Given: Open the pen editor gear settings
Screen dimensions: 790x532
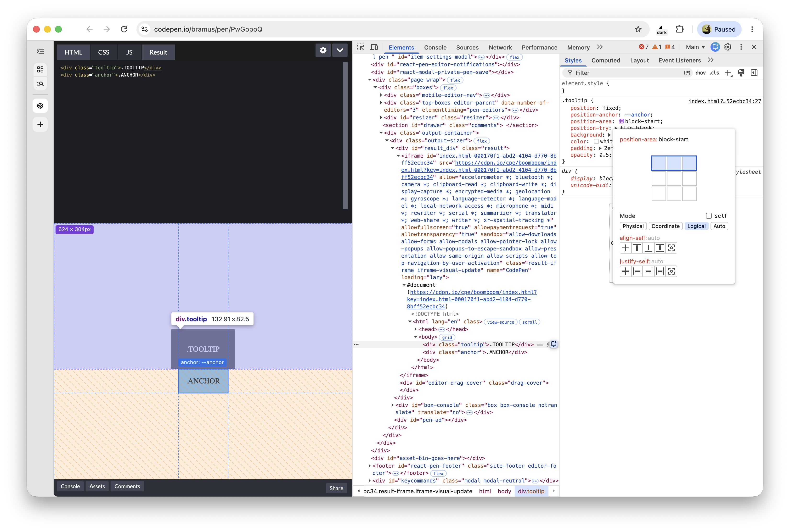Looking at the screenshot, I should coord(323,50).
